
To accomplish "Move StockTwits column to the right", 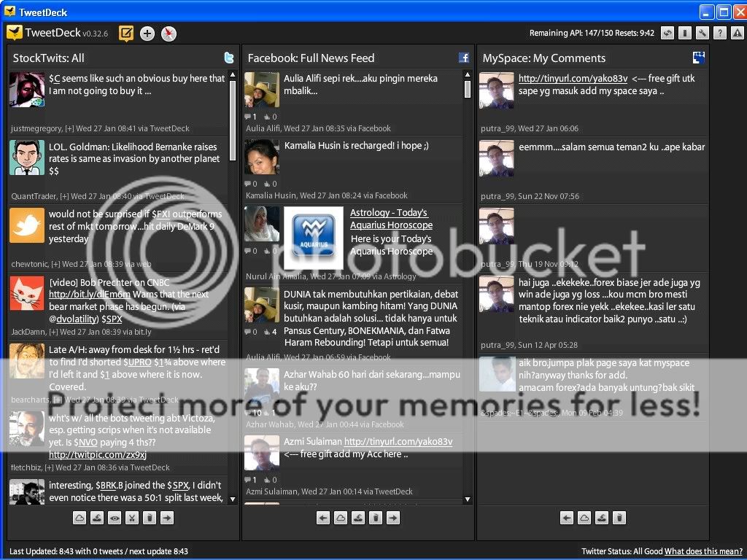I will pyautogui.click(x=167, y=518).
